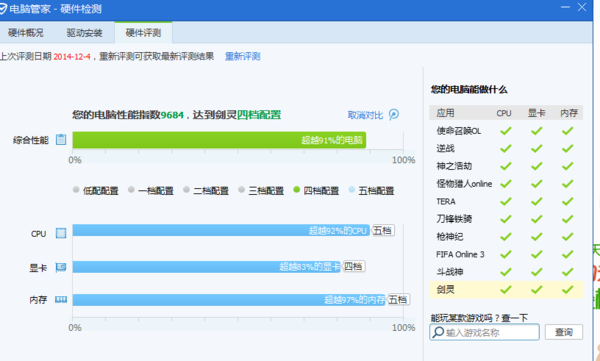Viewport: 600px width, 361px height.
Task: Click the CPU checkmark for 怪物猎人online
Action: click(506, 184)
